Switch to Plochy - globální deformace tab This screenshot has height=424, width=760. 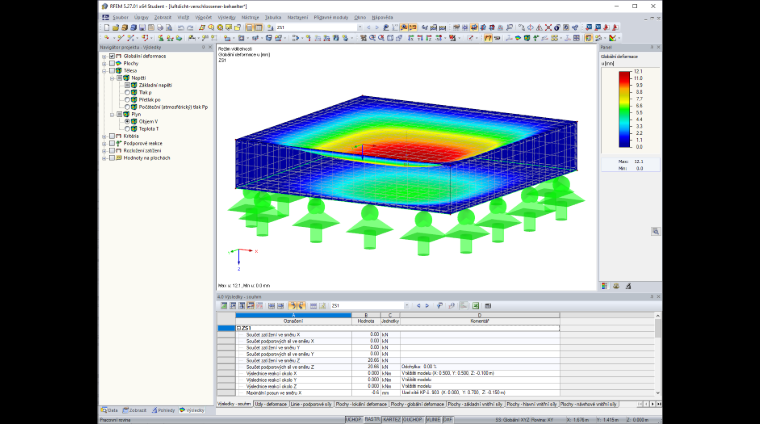pyautogui.click(x=417, y=404)
